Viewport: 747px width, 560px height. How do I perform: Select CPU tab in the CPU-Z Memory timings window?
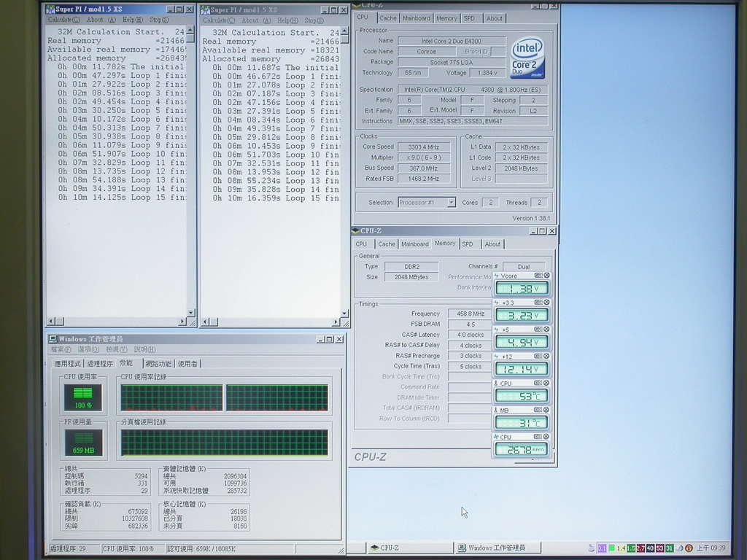coord(361,244)
